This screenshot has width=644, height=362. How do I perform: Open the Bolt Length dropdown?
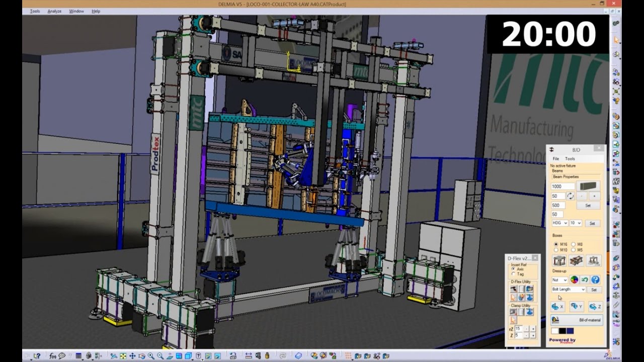click(569, 290)
